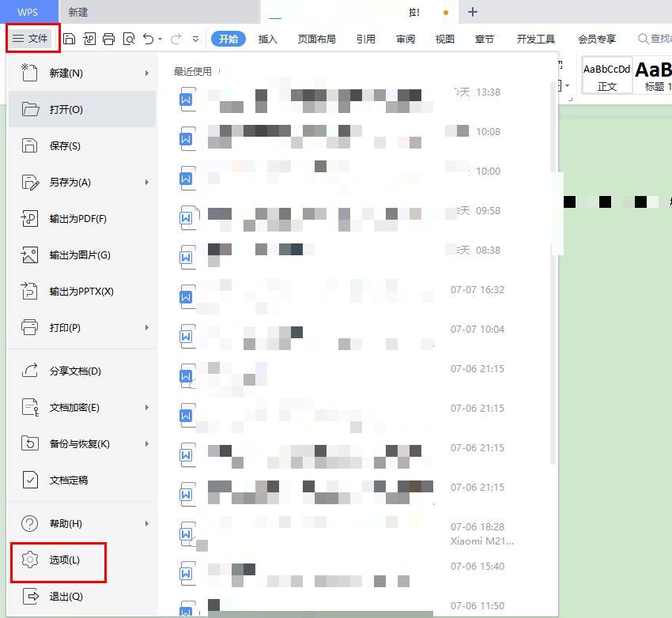Select 打开(O) in the file menu
The width and height of the screenshot is (672, 618).
(82, 109)
